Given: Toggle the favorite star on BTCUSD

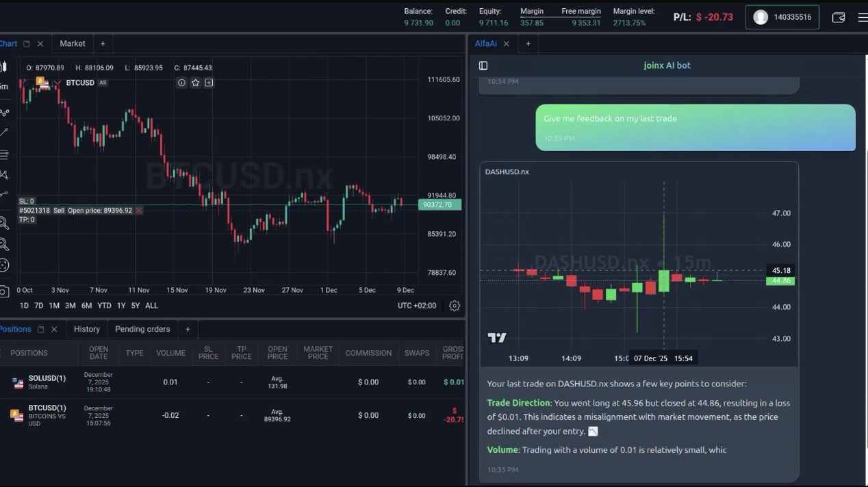Looking at the screenshot, I should click(x=194, y=83).
